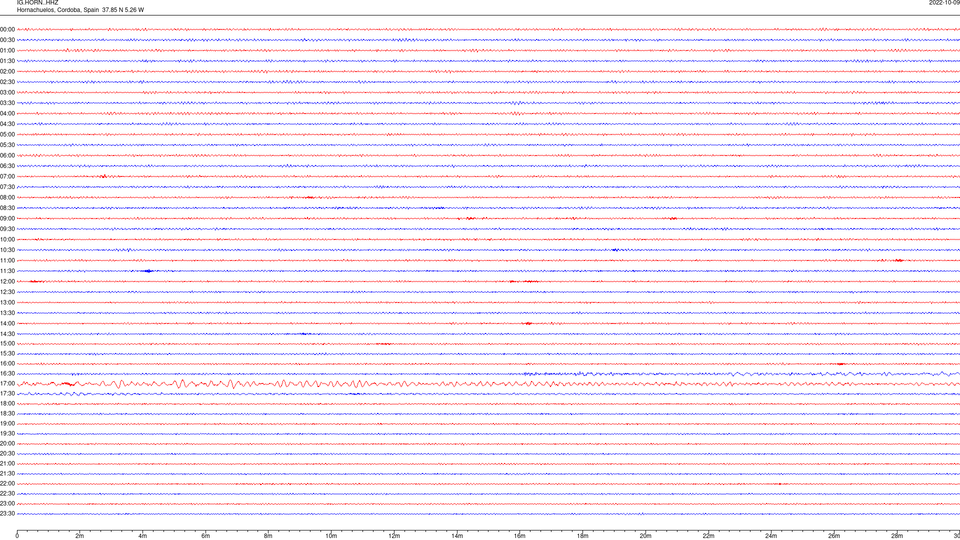Choose the 09:00 trace label
The height and width of the screenshot is (540, 960).
point(7,219)
